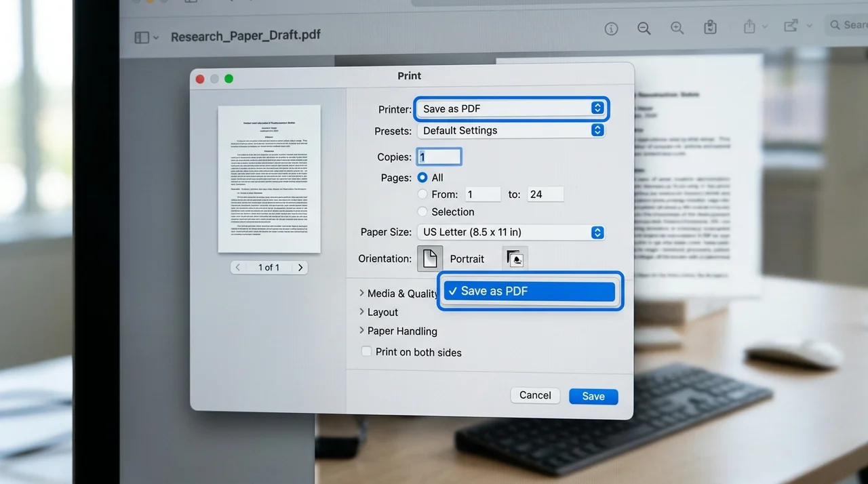Image resolution: width=868 pixels, height=484 pixels.
Task: Click the From page number field
Action: [482, 195]
